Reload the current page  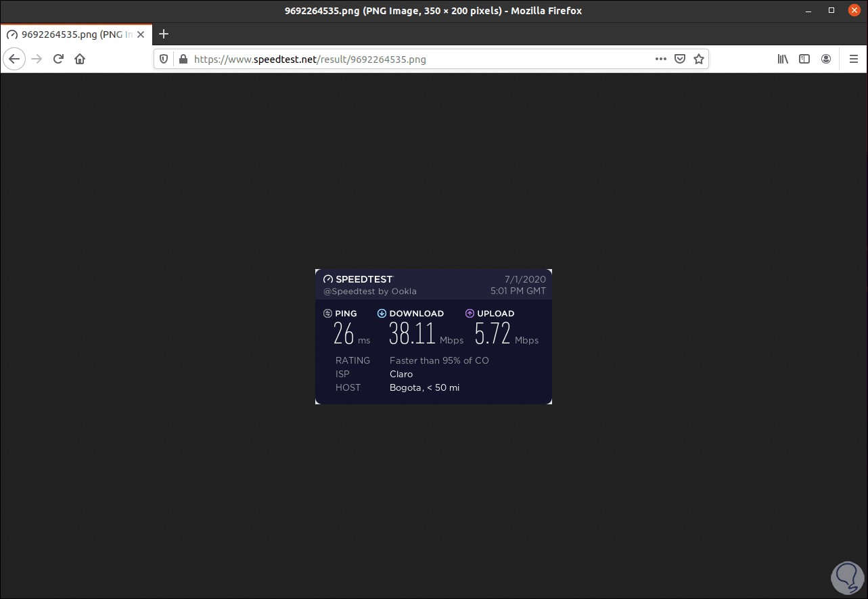tap(58, 59)
